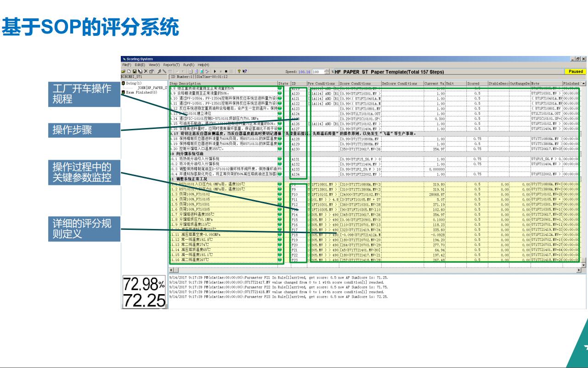Click green state light of step 1.3 负荷100%_FT10102
This screenshot has width=588, height=368.
[280, 194]
